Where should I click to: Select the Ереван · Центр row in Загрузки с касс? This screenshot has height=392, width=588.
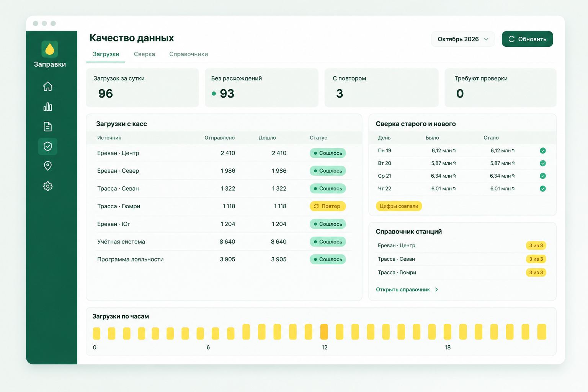(x=224, y=153)
